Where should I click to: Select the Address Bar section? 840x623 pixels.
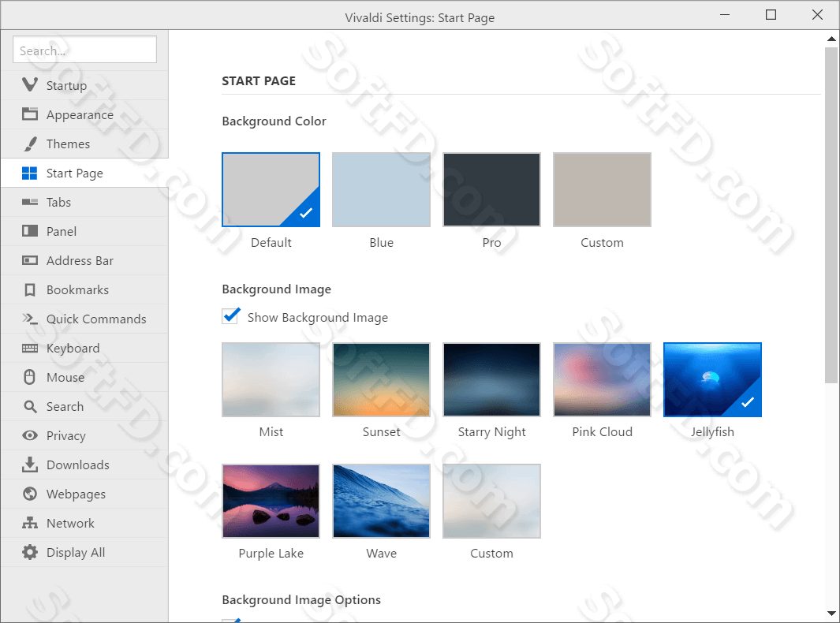tap(84, 260)
